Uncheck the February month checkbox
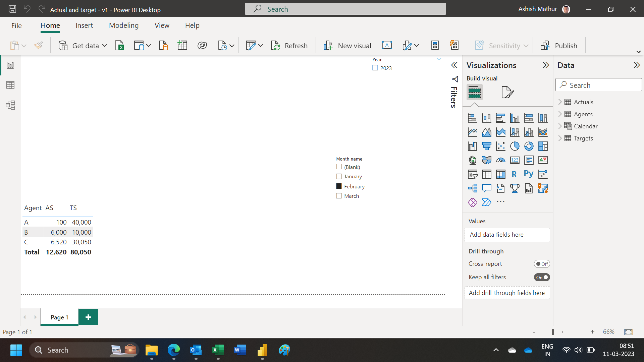The image size is (644, 362). (x=339, y=186)
